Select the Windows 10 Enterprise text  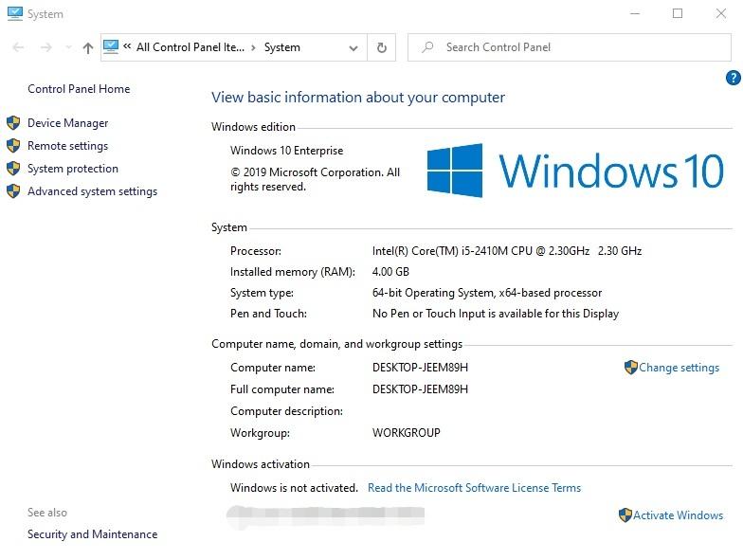[286, 151]
